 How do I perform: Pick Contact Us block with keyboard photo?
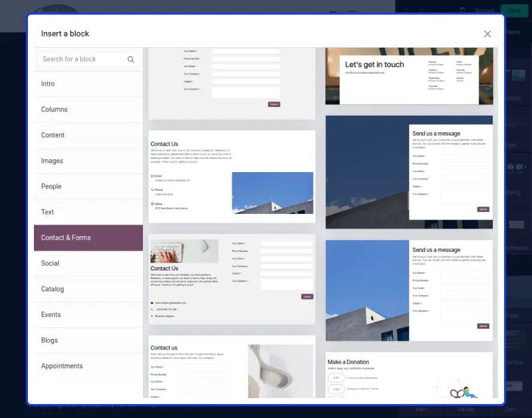231,279
